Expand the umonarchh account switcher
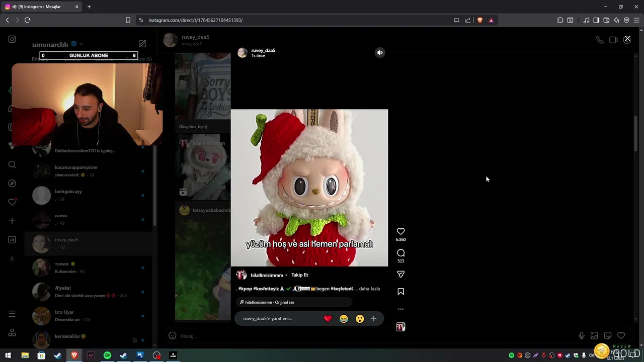644x362 pixels. click(82, 44)
